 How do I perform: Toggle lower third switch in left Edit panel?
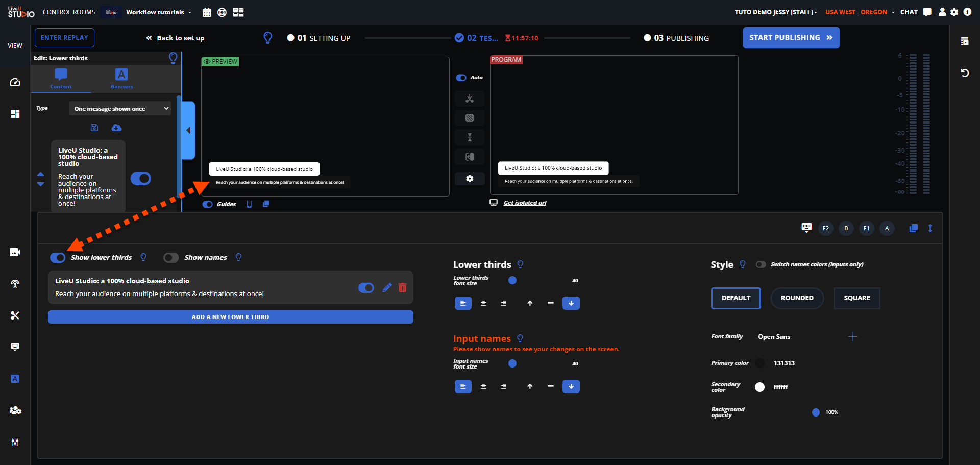pyautogui.click(x=141, y=178)
